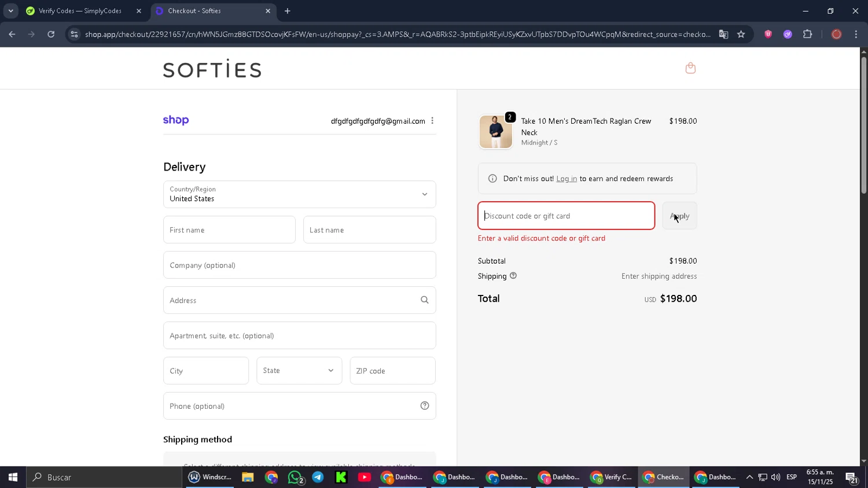Screen dimensions: 868x488
Task: Open the Windows Start menu
Action: (x=13, y=477)
